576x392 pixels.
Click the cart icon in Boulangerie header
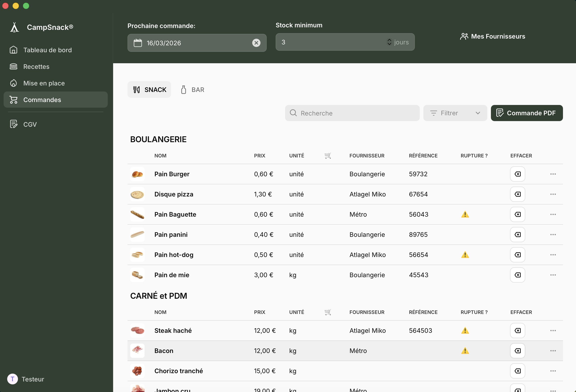click(x=328, y=156)
